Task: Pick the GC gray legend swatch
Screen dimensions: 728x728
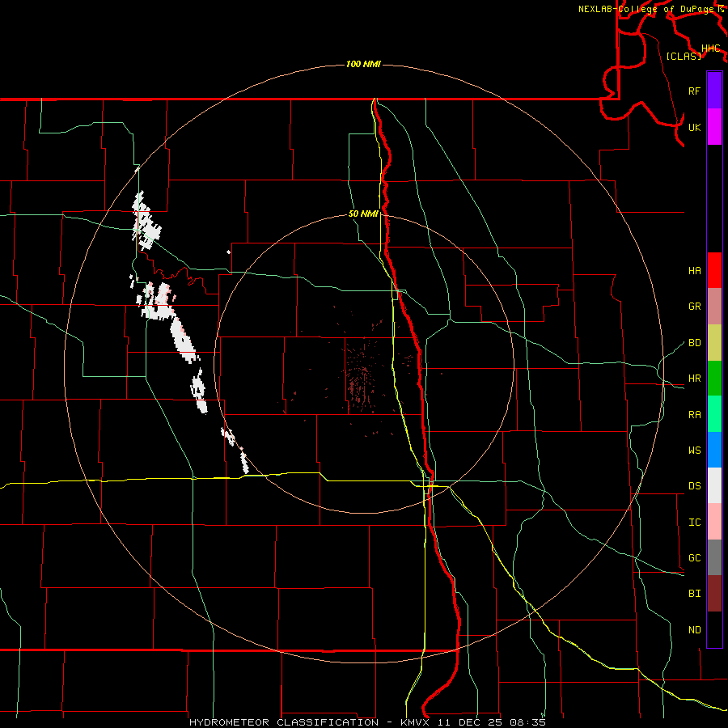Action: click(714, 557)
